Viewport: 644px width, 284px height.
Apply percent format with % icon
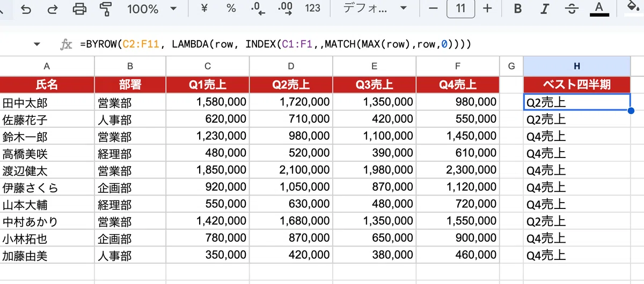tap(231, 9)
